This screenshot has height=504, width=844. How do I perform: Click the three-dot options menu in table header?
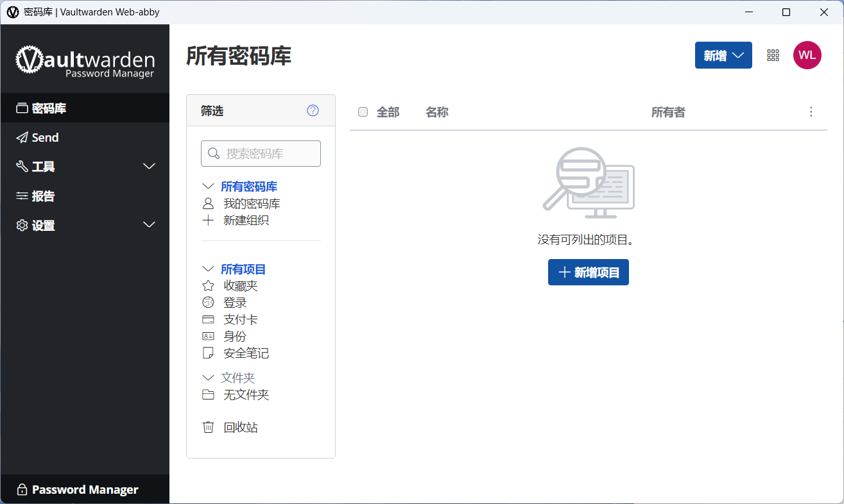point(811,112)
